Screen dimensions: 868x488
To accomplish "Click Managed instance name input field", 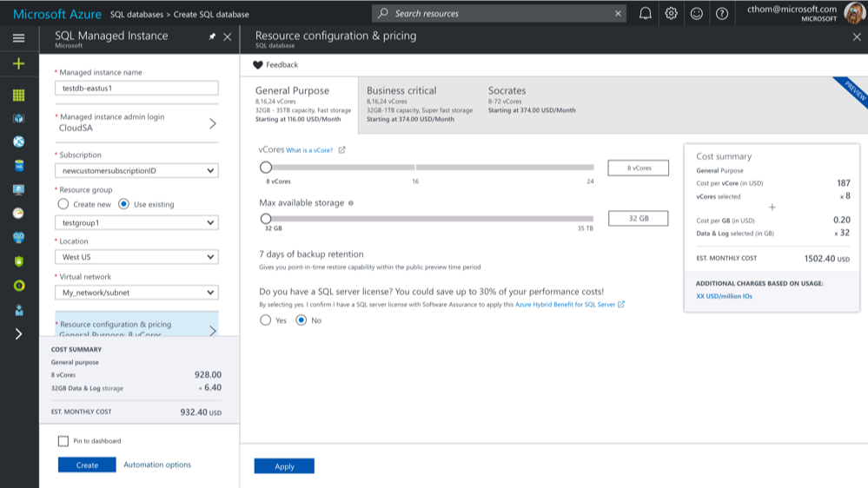I will pos(136,88).
